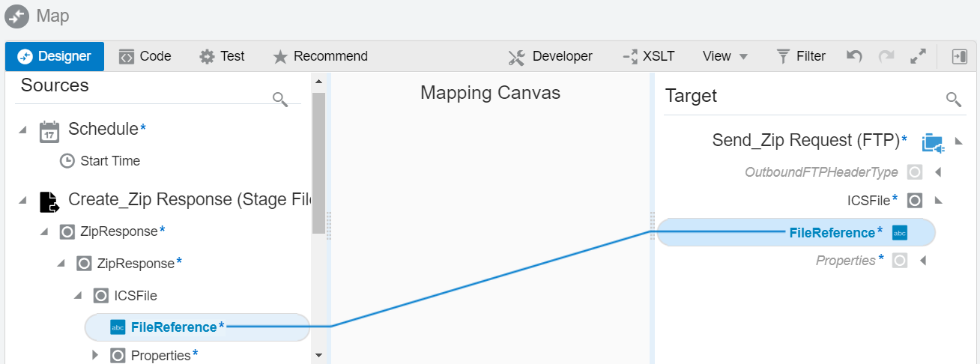Click the Recommend button
Image resolution: width=980 pixels, height=364 pixels.
320,56
